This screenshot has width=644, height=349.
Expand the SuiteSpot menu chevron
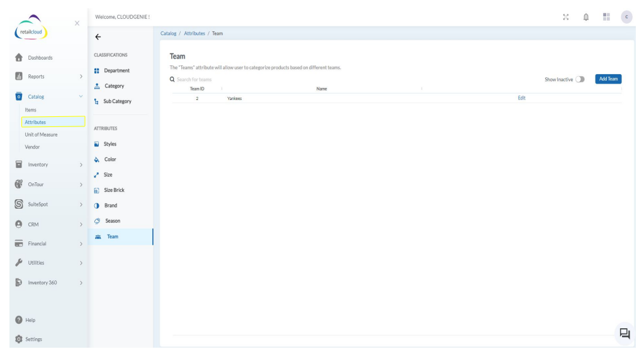81,204
